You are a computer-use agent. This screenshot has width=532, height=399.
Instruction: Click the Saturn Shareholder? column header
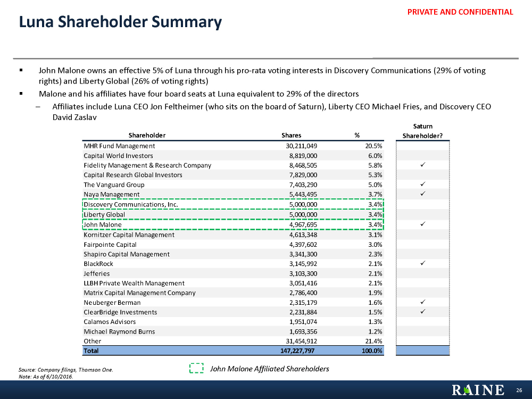point(422,131)
